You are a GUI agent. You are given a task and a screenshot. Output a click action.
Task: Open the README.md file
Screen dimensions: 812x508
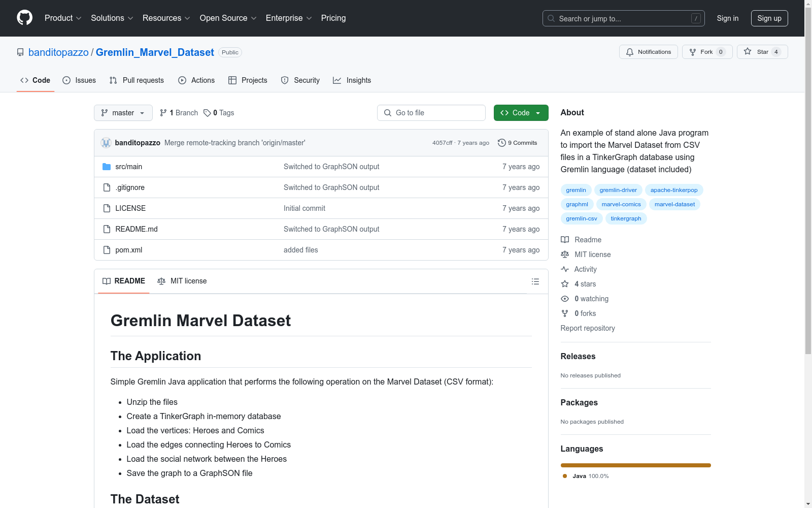[x=137, y=229]
